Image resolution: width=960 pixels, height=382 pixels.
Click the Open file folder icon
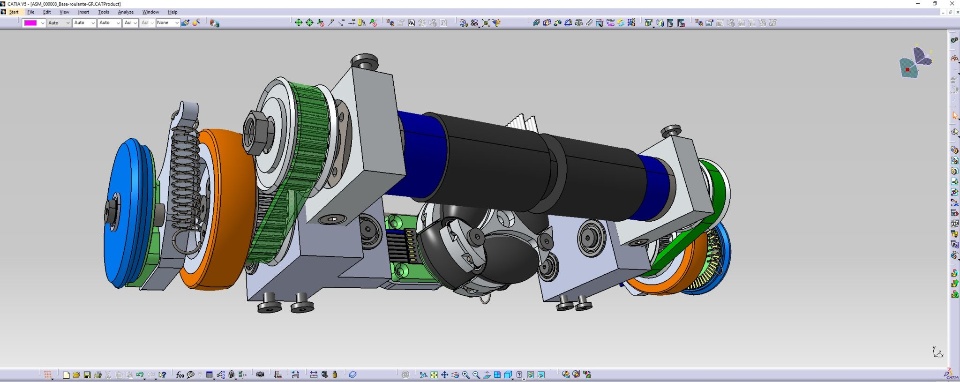[x=77, y=375]
